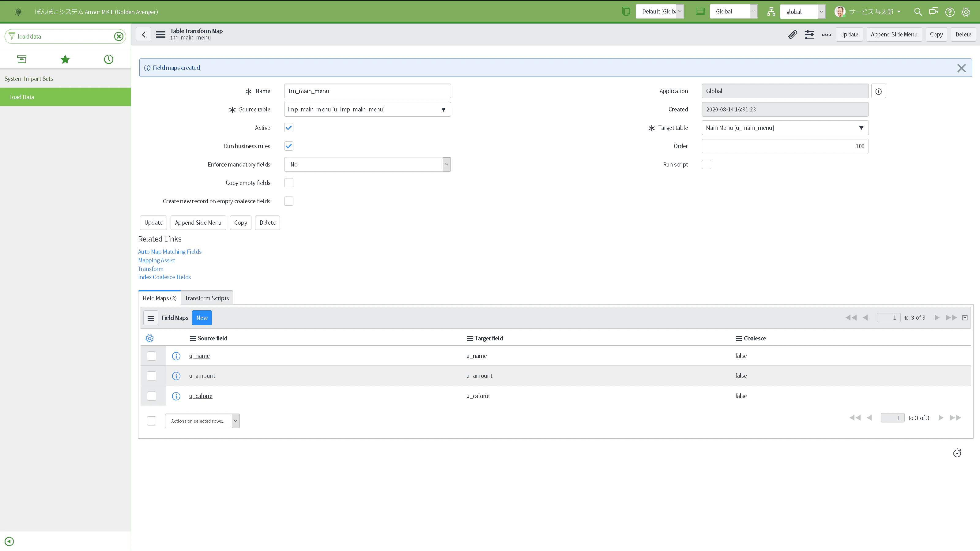
Task: Click the blue New field map button
Action: tap(202, 318)
